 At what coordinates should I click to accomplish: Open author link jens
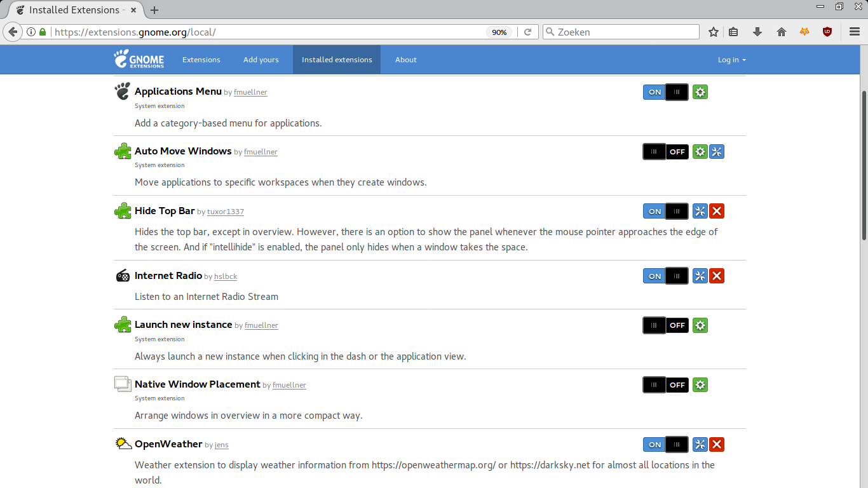[x=221, y=445]
